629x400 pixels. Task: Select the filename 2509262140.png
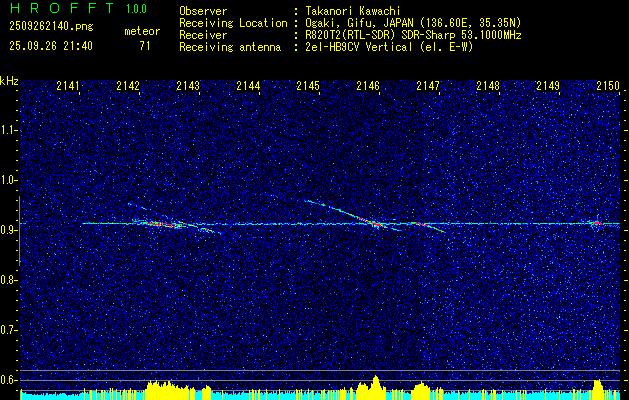click(51, 27)
